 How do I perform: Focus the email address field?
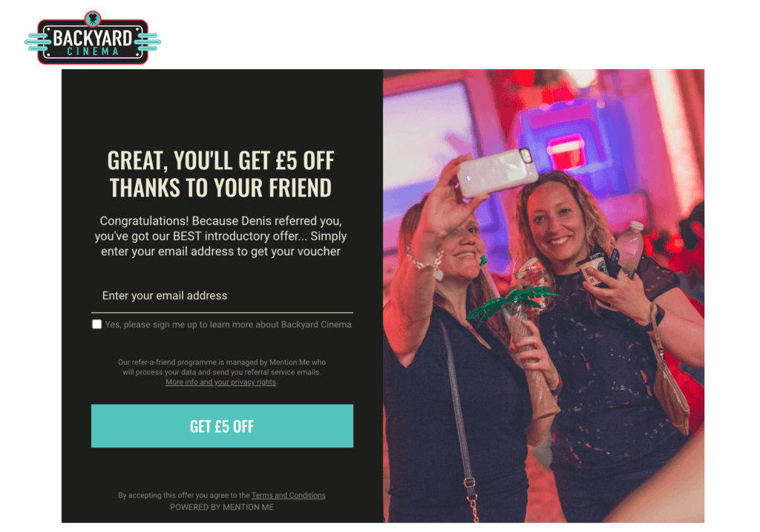[222, 296]
